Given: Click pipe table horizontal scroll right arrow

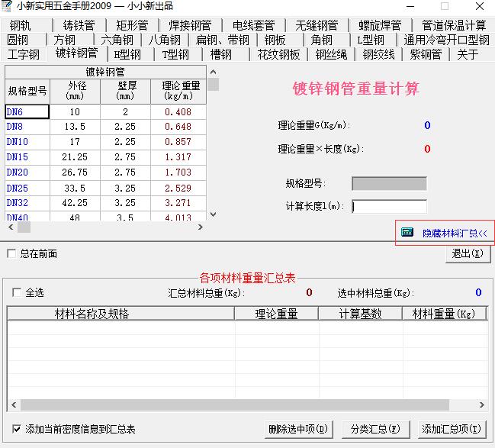Looking at the screenshot, I should [x=201, y=227].
